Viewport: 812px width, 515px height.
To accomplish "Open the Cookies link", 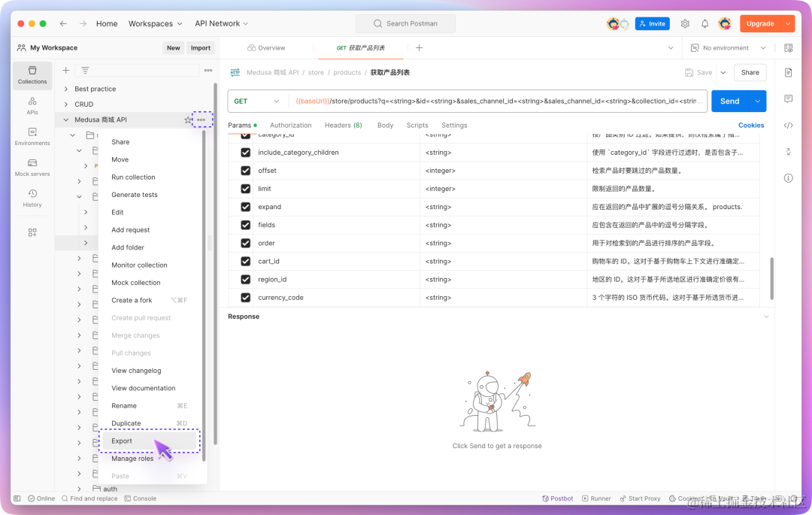I will [751, 126].
